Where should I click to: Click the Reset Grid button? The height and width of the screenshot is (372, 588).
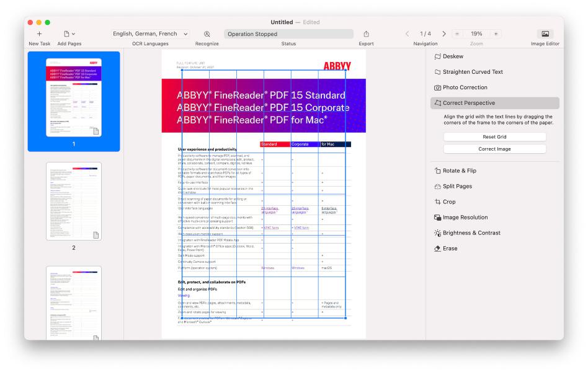[494, 137]
